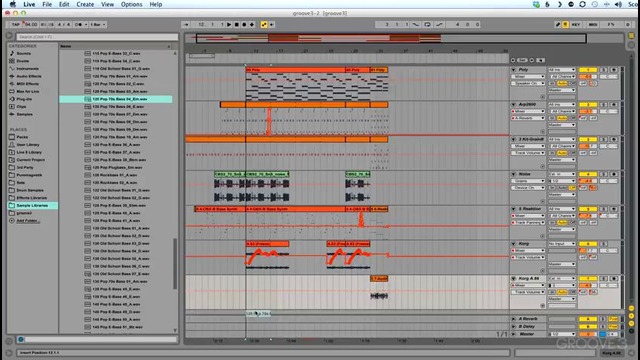Enable Draw Mode pencil icon
Viewport: 640px width, 360px height.
point(558,24)
